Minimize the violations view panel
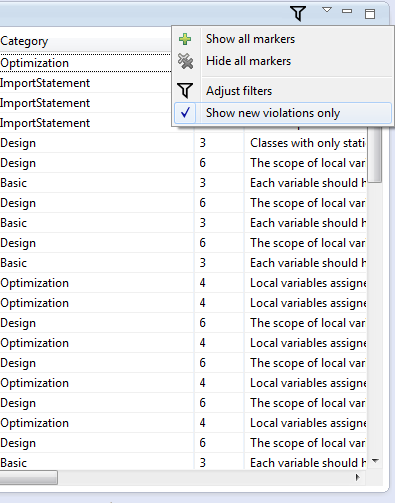Image resolution: width=396 pixels, height=503 pixels. coord(347,11)
